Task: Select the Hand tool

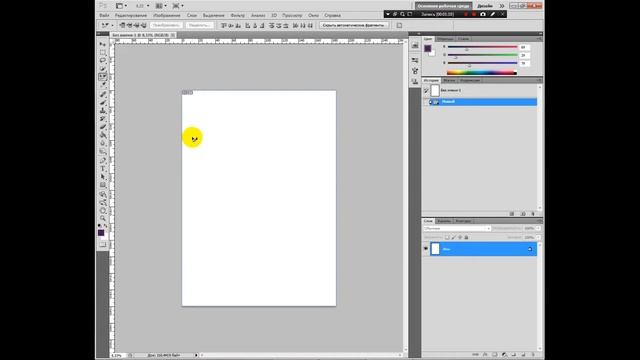Action: (103, 211)
